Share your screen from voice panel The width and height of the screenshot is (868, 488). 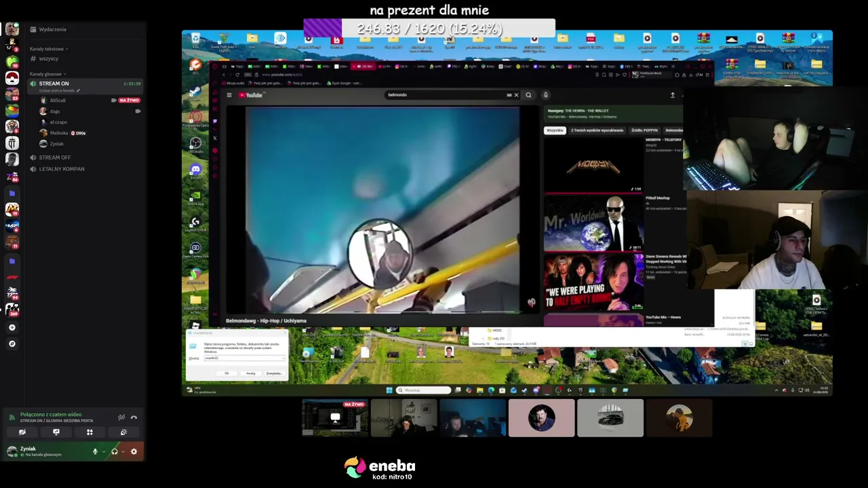(x=56, y=432)
